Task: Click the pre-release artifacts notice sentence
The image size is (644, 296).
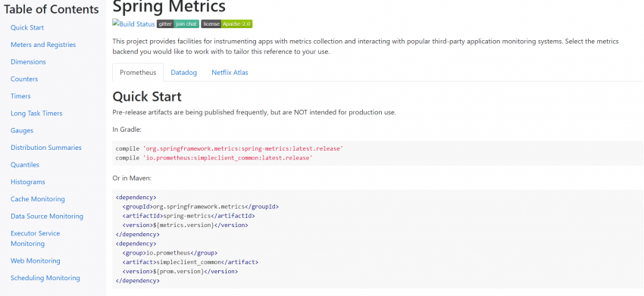Action: 255,113
